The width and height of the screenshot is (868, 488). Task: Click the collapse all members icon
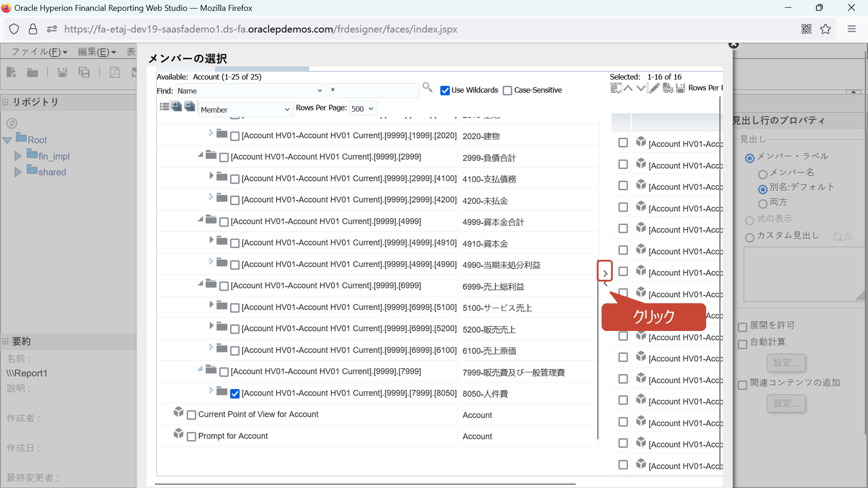pyautogui.click(x=190, y=106)
